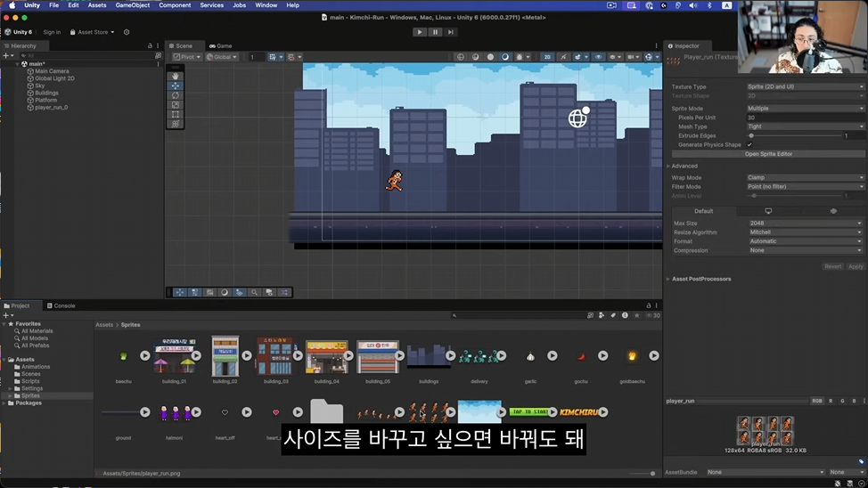868x488 pixels.
Task: Click the Step frame button
Action: coord(451,32)
